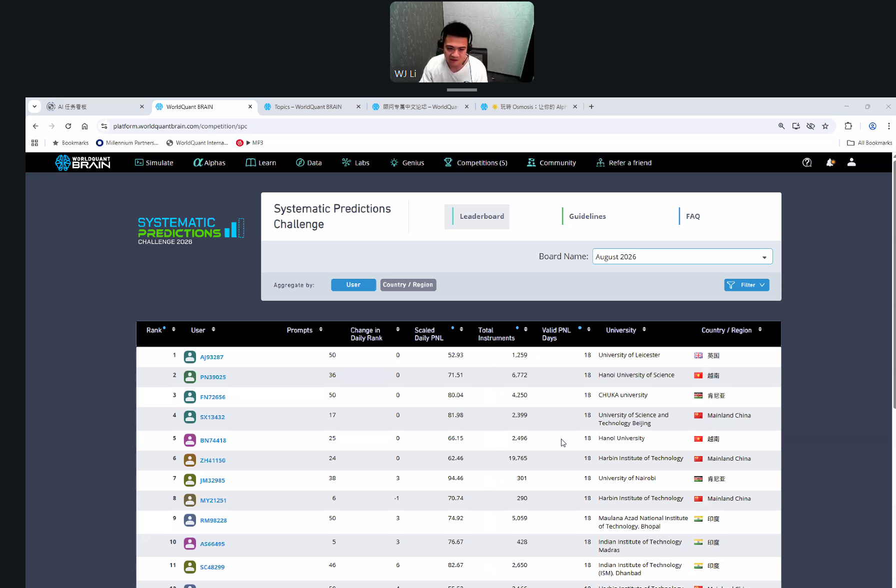This screenshot has height=588, width=896.
Task: Bookmark this page with the star icon
Action: (x=825, y=126)
